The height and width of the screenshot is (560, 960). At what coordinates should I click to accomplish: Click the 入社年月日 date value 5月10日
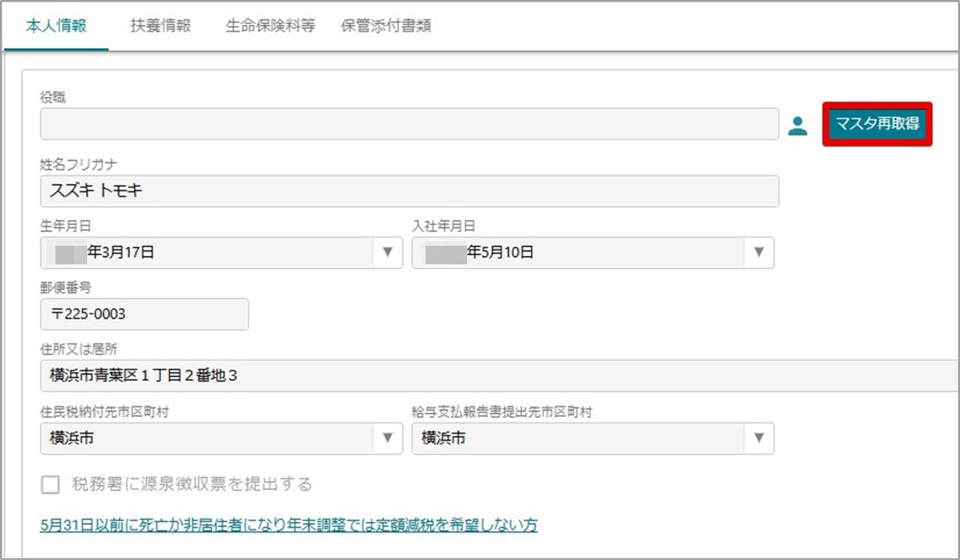tap(500, 252)
